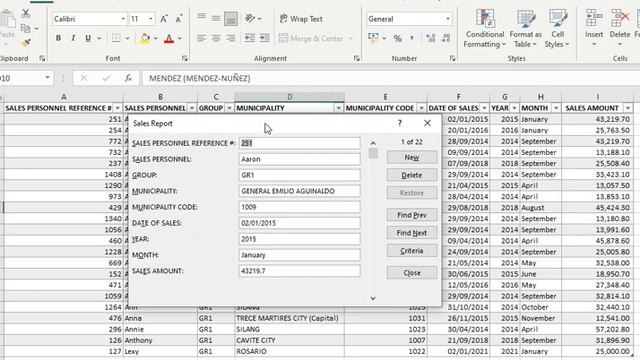The image size is (640, 360).
Task: Click Middle Align icon
Action: pyautogui.click(x=216, y=18)
